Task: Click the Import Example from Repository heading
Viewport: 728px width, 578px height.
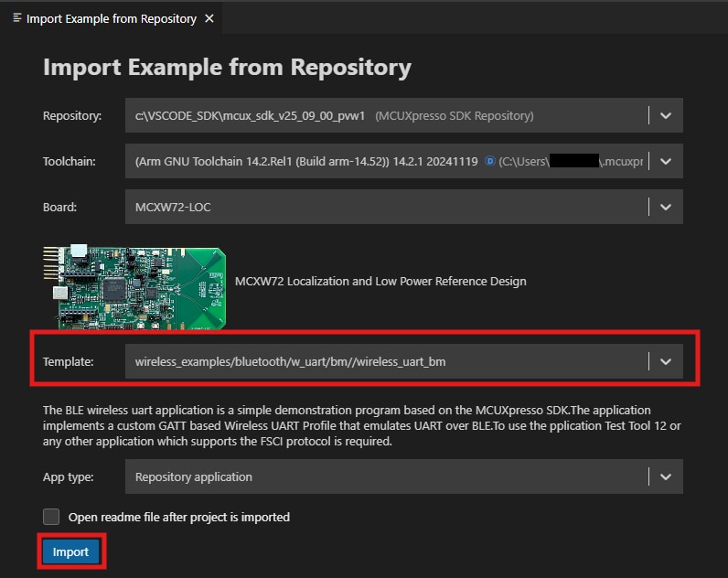Action: coord(227,68)
